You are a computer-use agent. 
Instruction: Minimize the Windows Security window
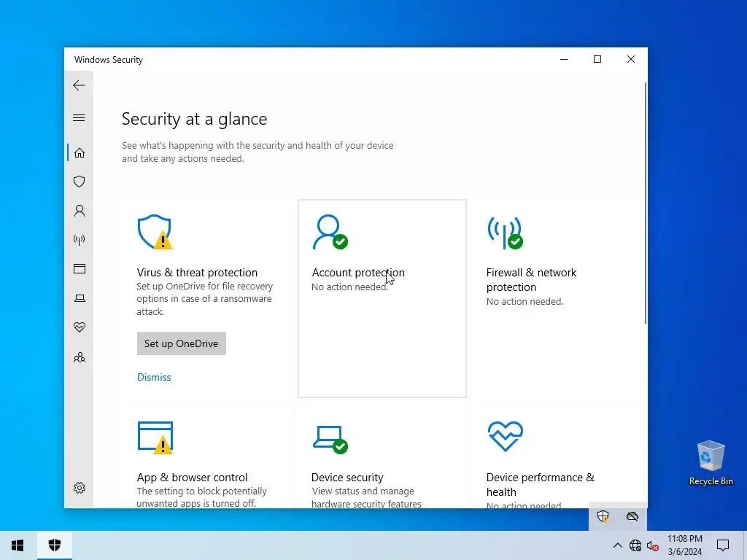click(x=564, y=59)
